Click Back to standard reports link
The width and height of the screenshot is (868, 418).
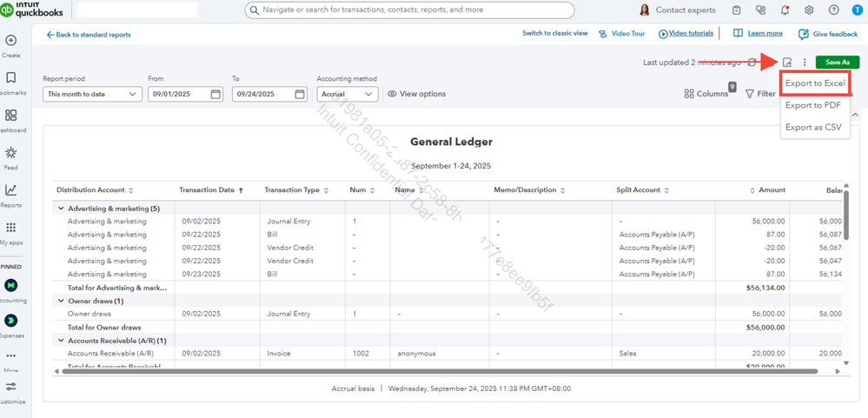tap(89, 34)
